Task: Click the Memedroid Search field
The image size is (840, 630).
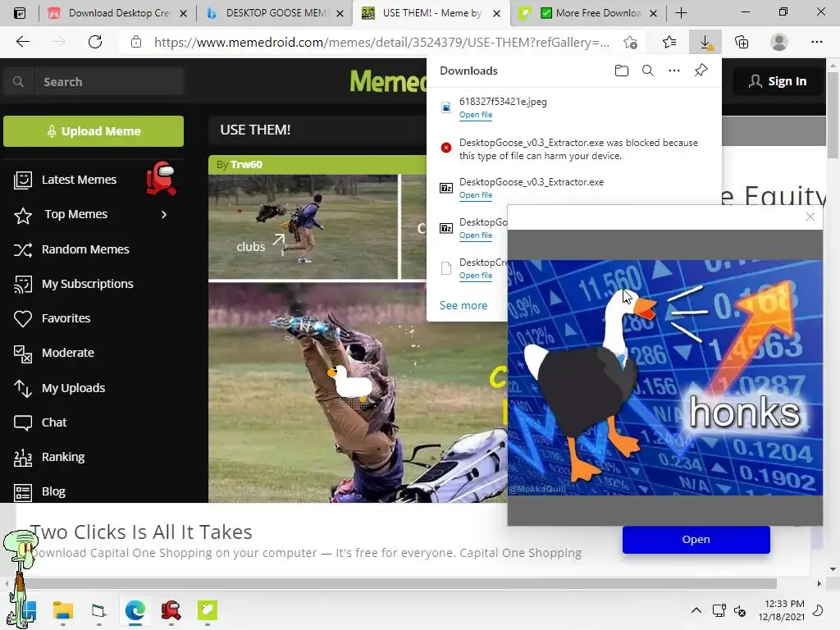Action: pyautogui.click(x=109, y=82)
